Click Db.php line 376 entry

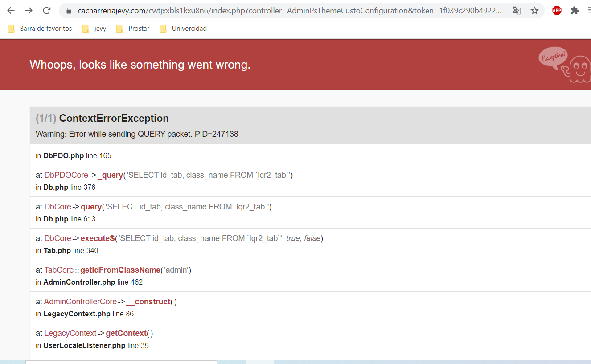(x=66, y=187)
